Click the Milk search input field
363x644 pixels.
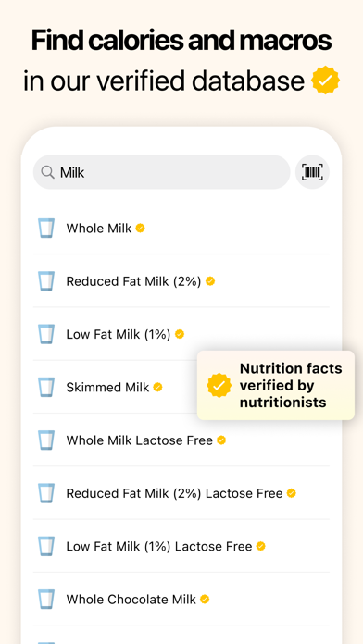(x=161, y=172)
